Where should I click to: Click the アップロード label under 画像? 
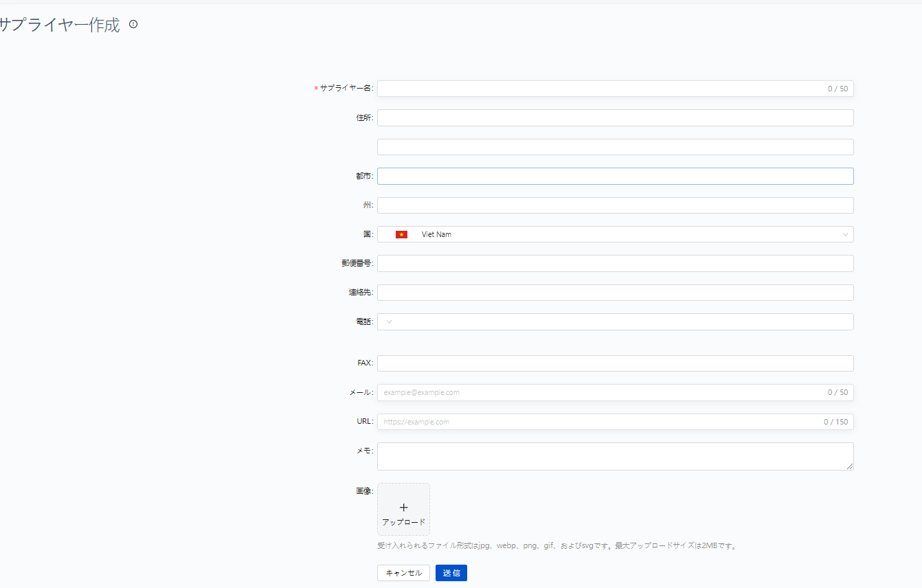403,522
